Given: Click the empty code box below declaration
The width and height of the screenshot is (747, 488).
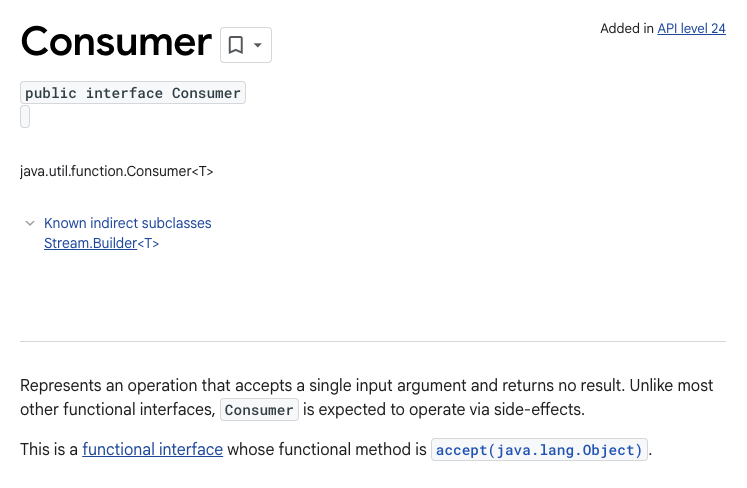Looking at the screenshot, I should 25,117.
